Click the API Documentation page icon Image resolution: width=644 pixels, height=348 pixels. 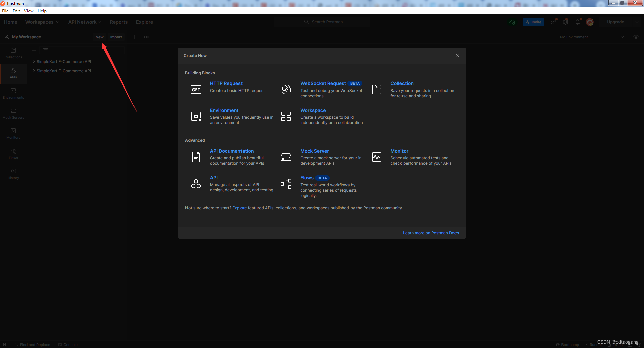pos(196,157)
